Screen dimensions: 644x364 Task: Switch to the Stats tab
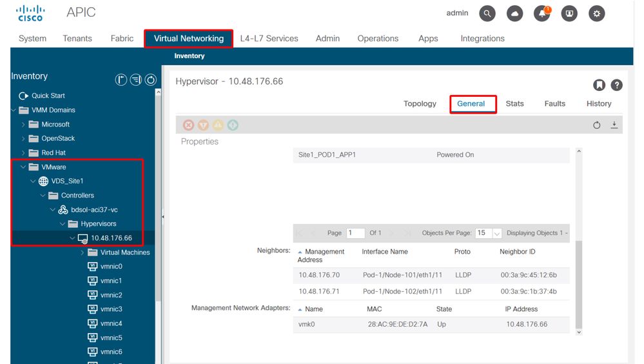(x=514, y=104)
